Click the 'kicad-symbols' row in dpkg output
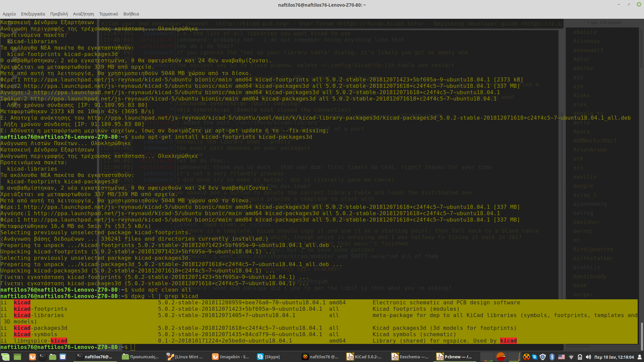Viewport: 644px width, 362px height. pyautogui.click(x=319, y=334)
